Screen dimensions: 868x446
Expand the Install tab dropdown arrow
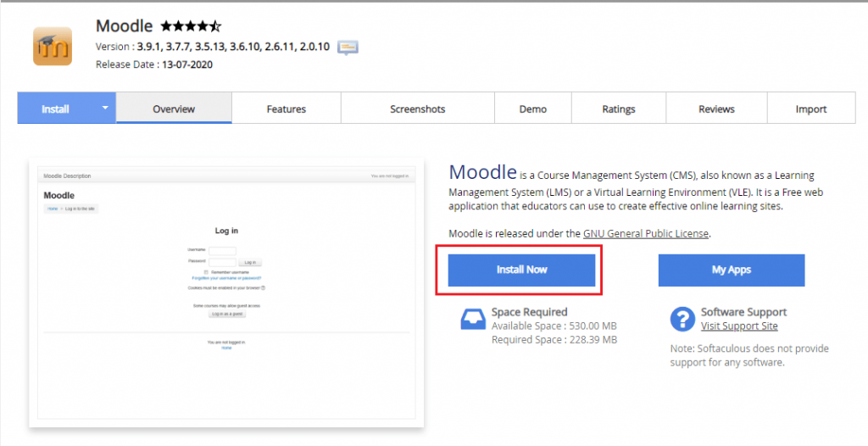point(105,108)
